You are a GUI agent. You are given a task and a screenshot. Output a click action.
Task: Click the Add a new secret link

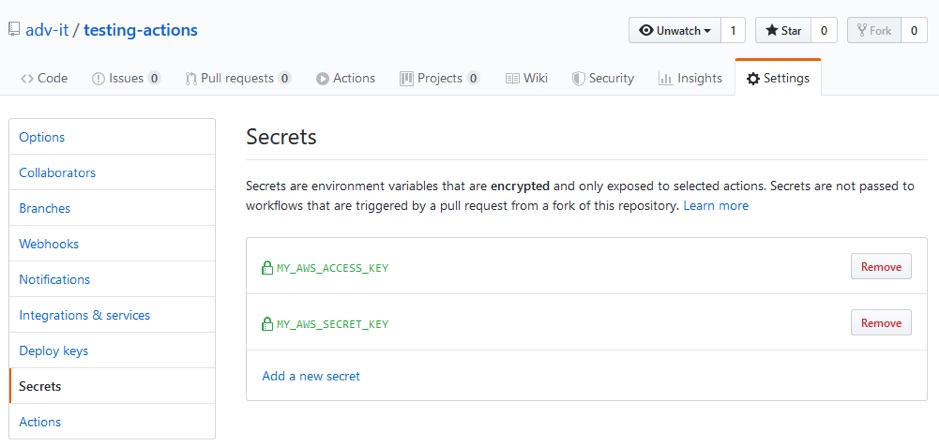311,376
